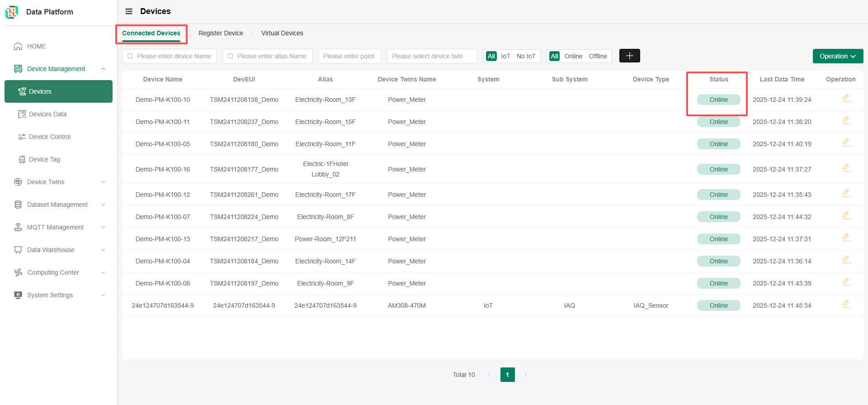Expand MQTT Management sidebar menu
Viewport: 868px width, 405px height.
(59, 227)
